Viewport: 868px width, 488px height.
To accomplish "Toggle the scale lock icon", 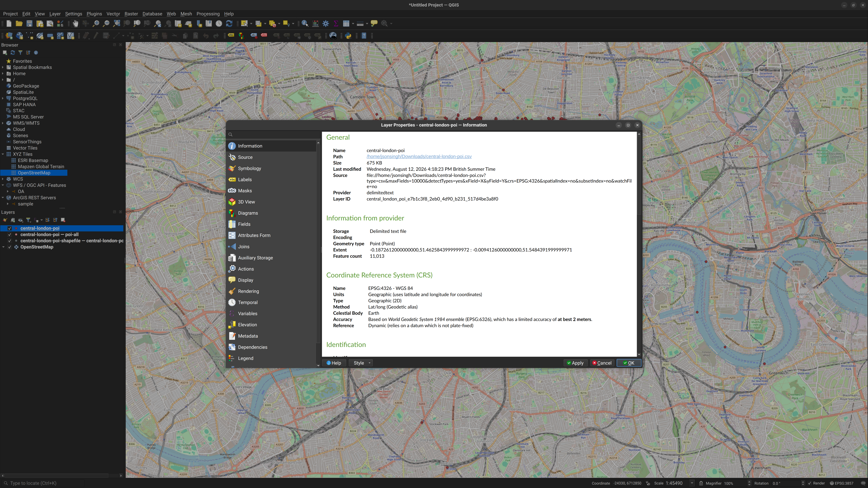I will (x=701, y=483).
